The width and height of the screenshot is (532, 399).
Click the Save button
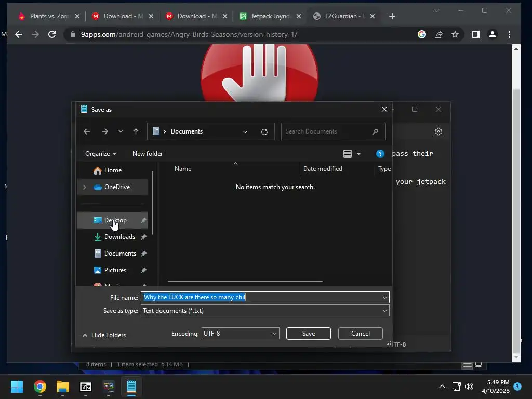pos(309,334)
